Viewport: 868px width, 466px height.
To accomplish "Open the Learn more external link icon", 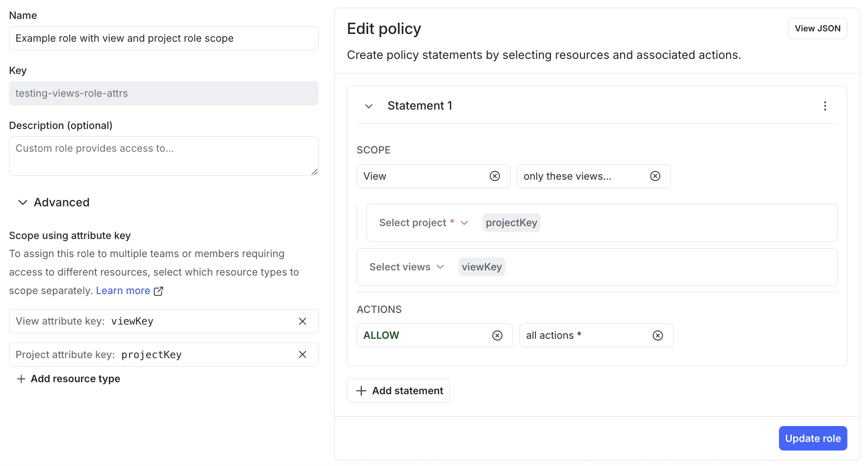I will click(158, 291).
